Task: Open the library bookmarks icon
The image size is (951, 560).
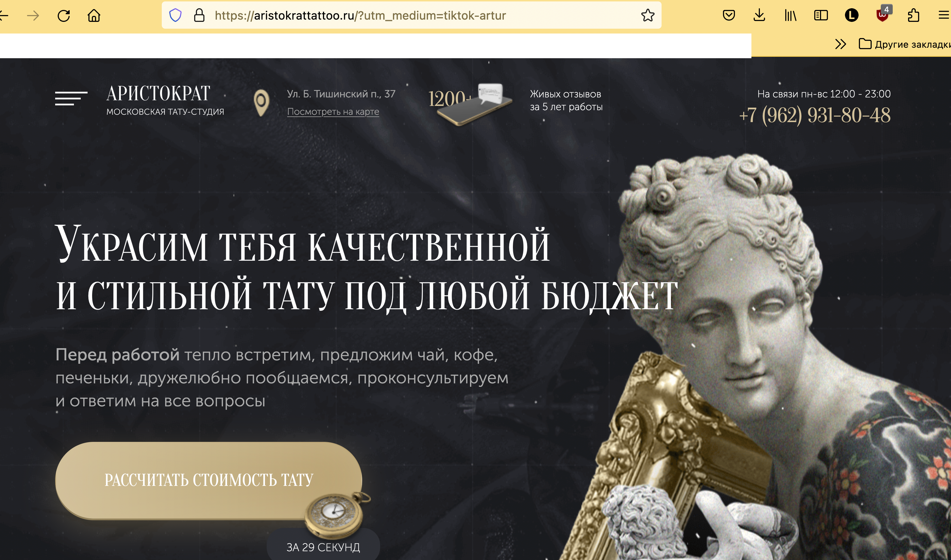Action: tap(790, 15)
